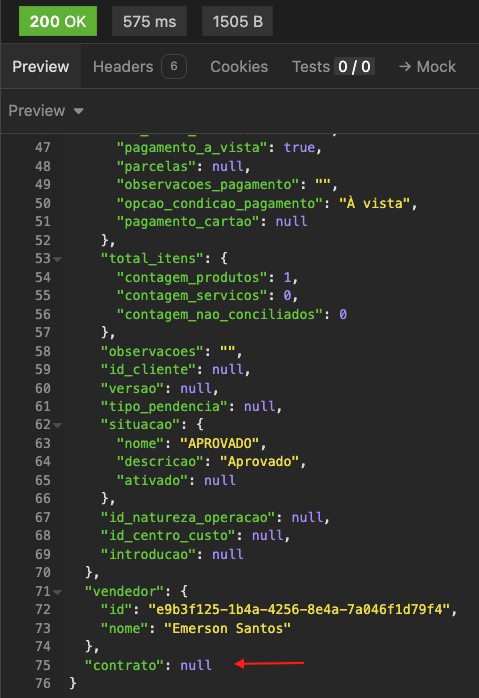The width and height of the screenshot is (479, 698).
Task: Click the Headers count badge 6
Action: click(174, 67)
